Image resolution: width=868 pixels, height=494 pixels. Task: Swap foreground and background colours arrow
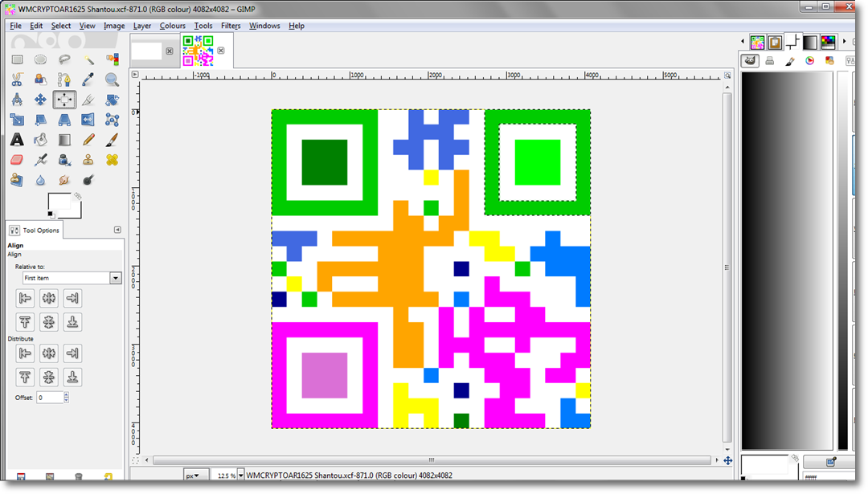point(77,196)
